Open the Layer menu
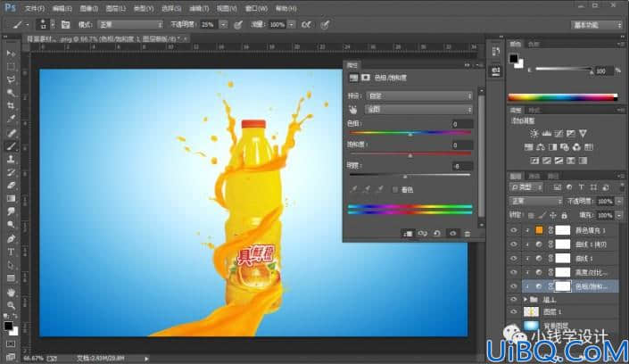The width and height of the screenshot is (629, 364). click(115, 8)
